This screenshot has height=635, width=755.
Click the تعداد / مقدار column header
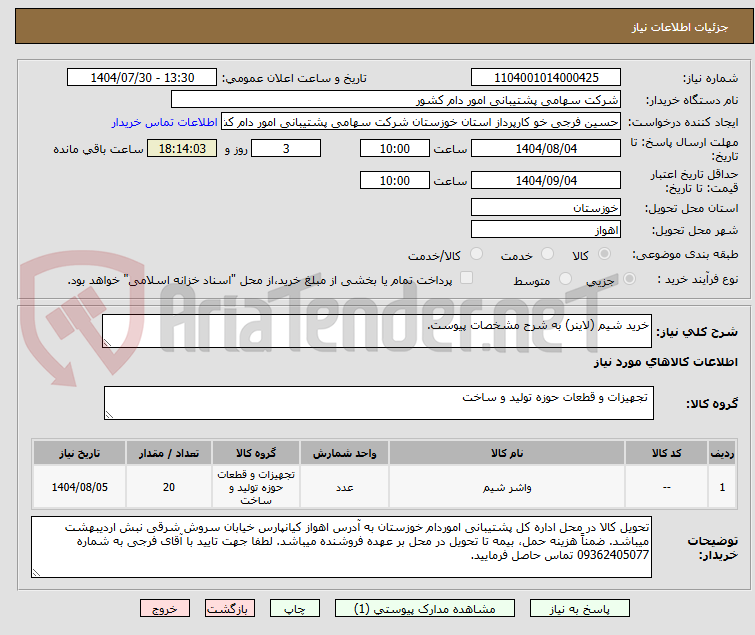tap(169, 453)
